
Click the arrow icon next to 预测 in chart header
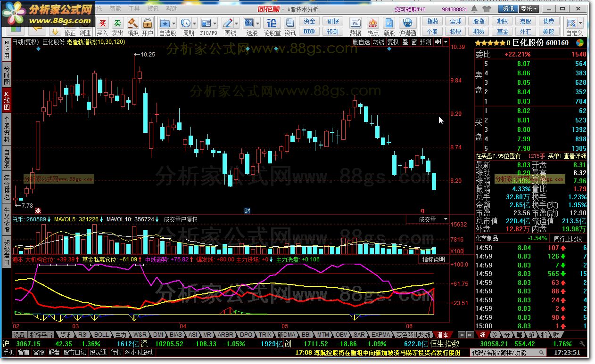pos(438,42)
